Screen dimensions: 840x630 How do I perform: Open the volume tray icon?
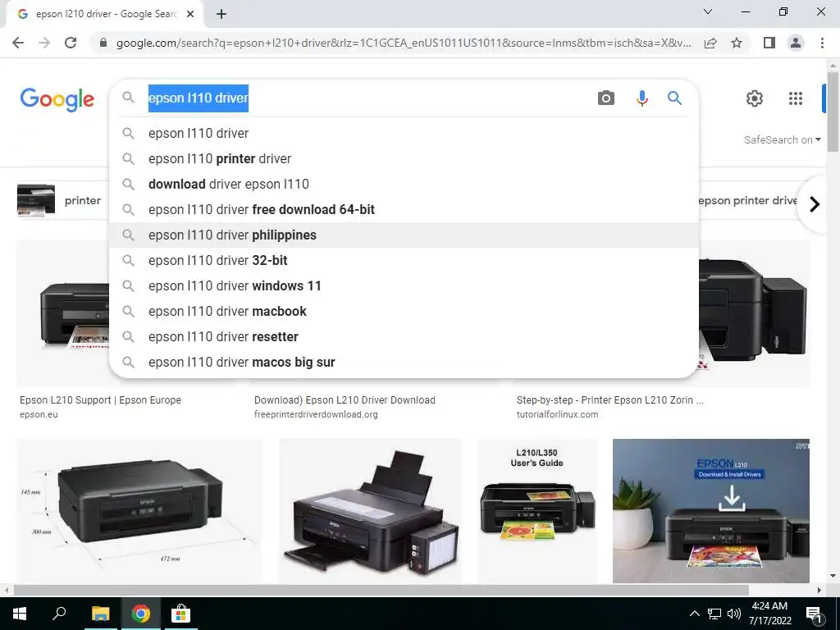734,614
